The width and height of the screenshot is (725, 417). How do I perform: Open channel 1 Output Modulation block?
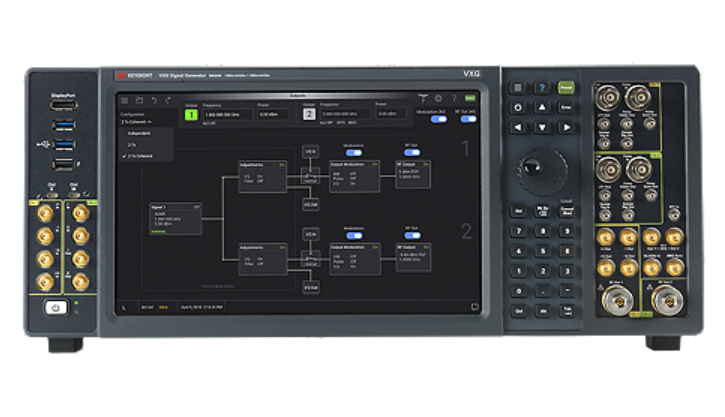coord(355,176)
